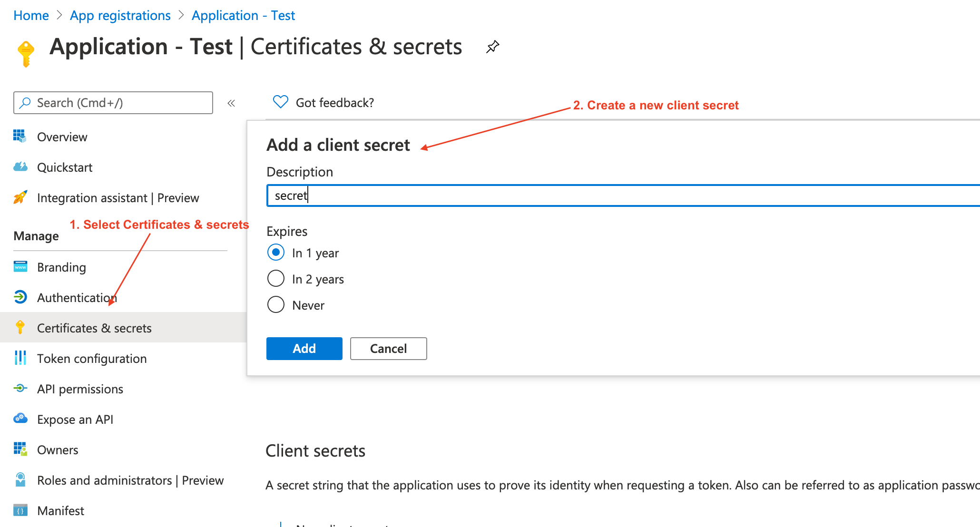Screen dimensions: 980x527
Task: Open API permissions in sidebar
Action: (x=80, y=389)
